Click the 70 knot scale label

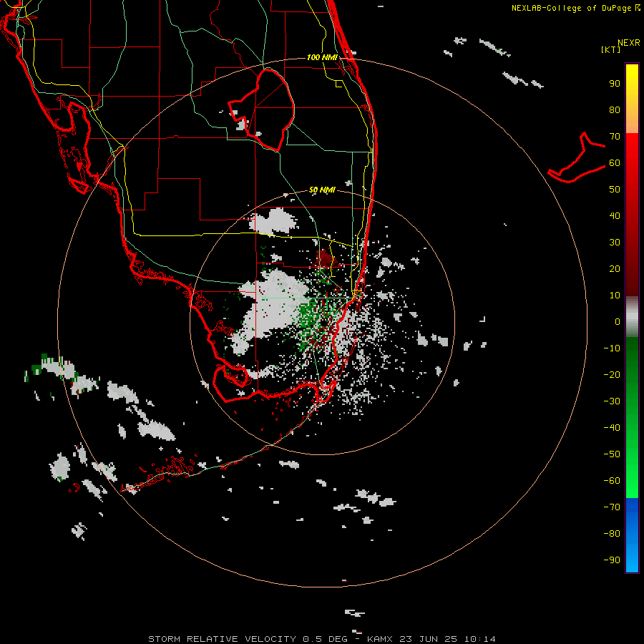[x=615, y=137]
